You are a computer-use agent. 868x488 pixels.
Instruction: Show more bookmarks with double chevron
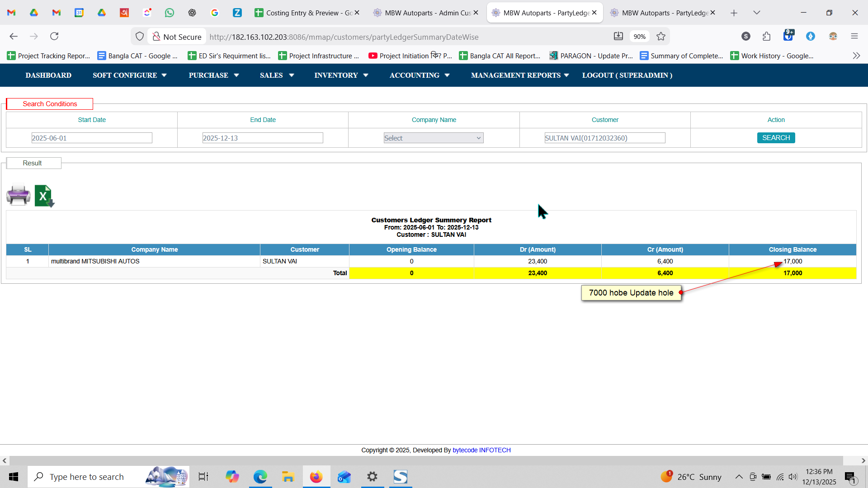pos(856,56)
